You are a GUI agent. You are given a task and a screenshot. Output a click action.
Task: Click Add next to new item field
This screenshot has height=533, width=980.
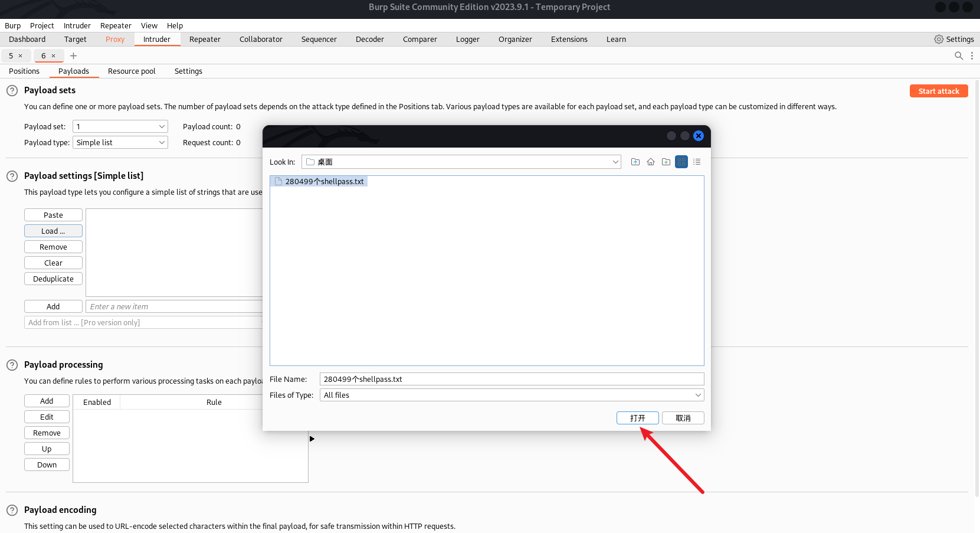[53, 306]
